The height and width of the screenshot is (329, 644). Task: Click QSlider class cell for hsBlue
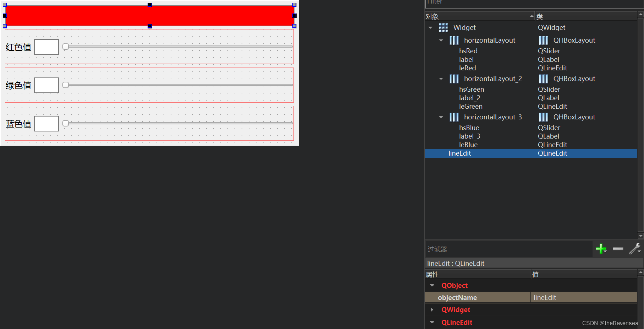[549, 128]
